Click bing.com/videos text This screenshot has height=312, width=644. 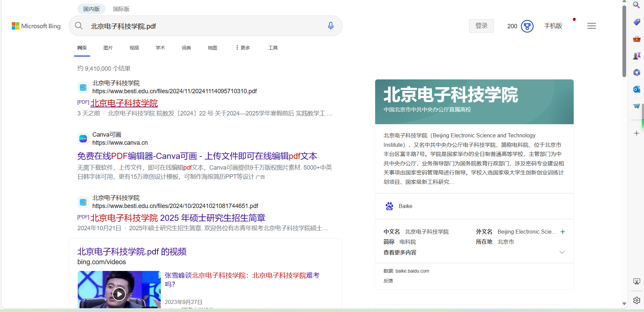pyautogui.click(x=102, y=262)
